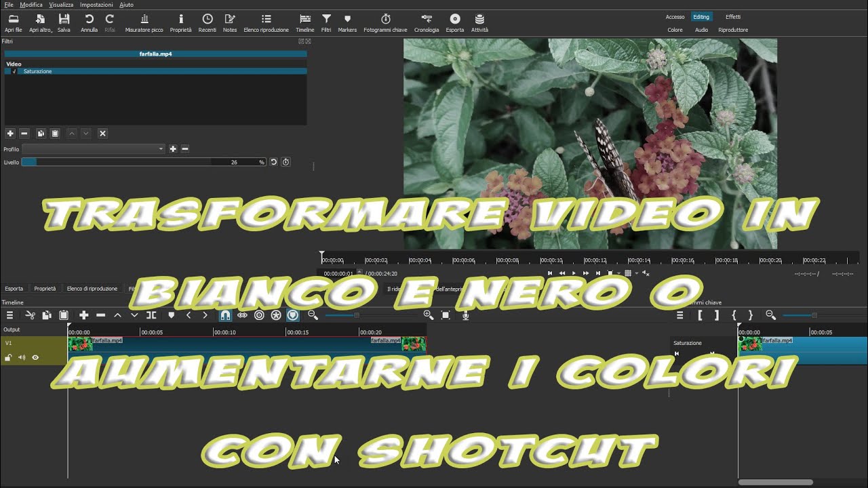The height and width of the screenshot is (488, 868).
Task: Show Elenco riproduzione from the top toolbar
Action: pyautogui.click(x=266, y=23)
